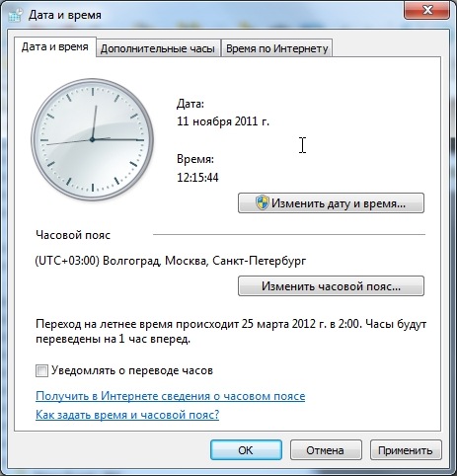The image size is (457, 476).
Task: Open the 'Дополнительные часы' tab
Action: (158, 48)
